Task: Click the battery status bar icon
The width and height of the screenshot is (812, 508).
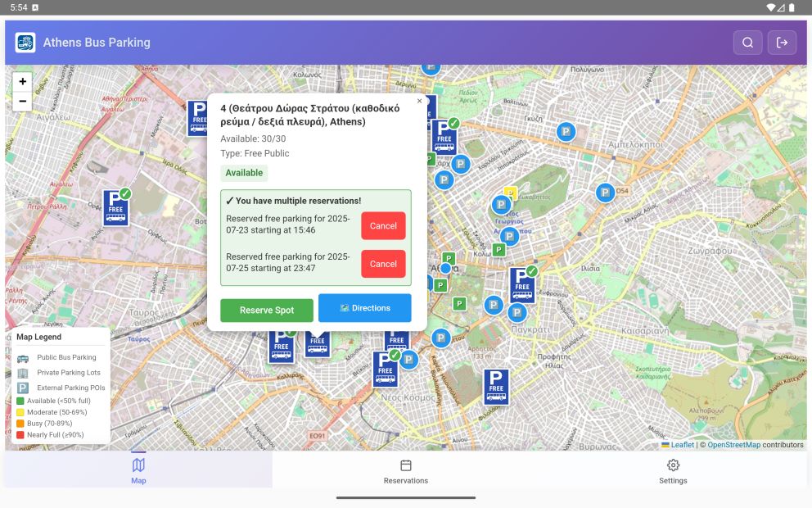Action: [792, 7]
